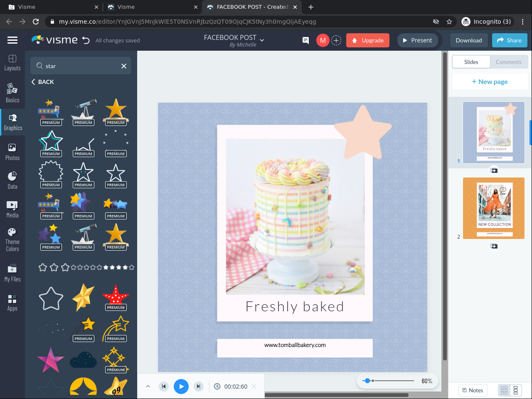Open the Data panel
The image size is (532, 399).
coord(12,180)
